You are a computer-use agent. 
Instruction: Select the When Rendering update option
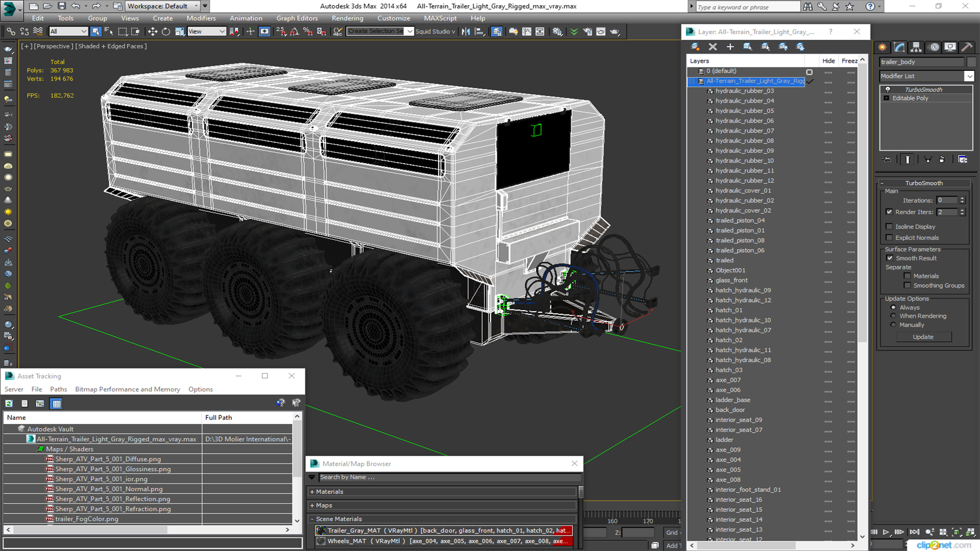click(893, 316)
